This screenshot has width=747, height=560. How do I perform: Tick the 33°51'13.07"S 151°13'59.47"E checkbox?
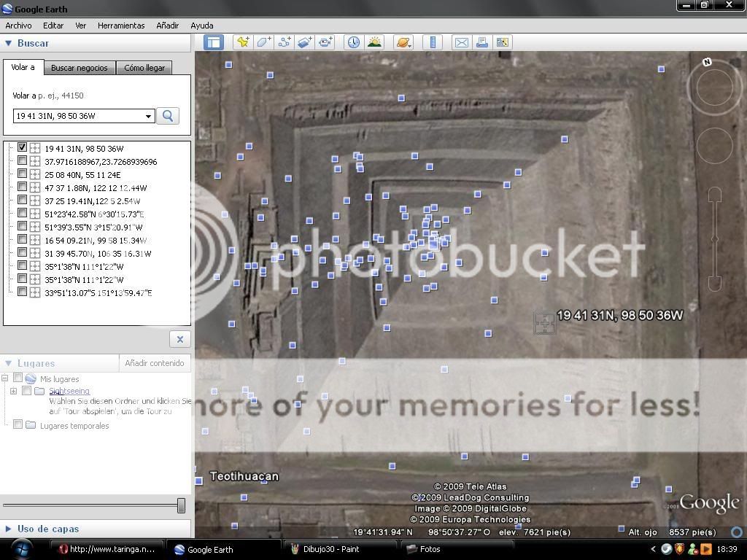(22, 292)
